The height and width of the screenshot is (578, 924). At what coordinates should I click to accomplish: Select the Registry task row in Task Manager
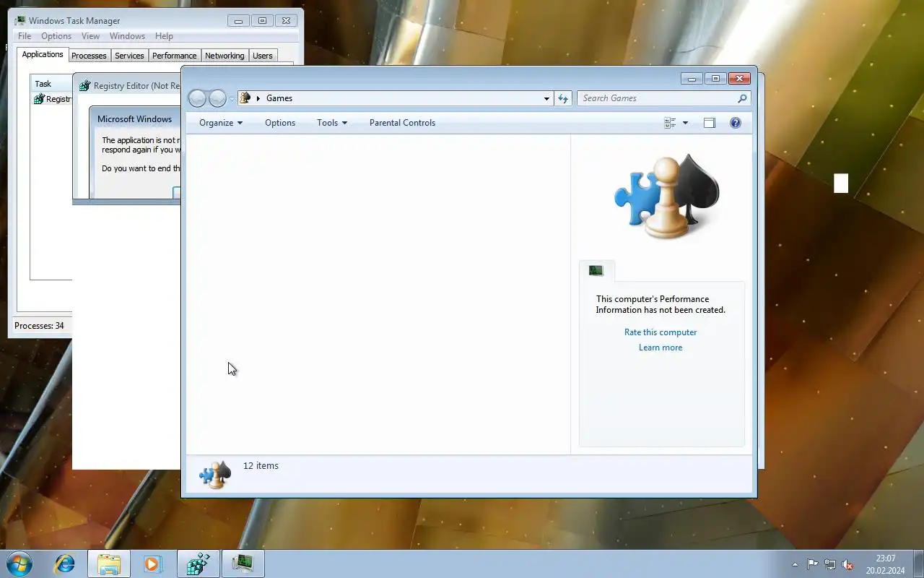52,99
